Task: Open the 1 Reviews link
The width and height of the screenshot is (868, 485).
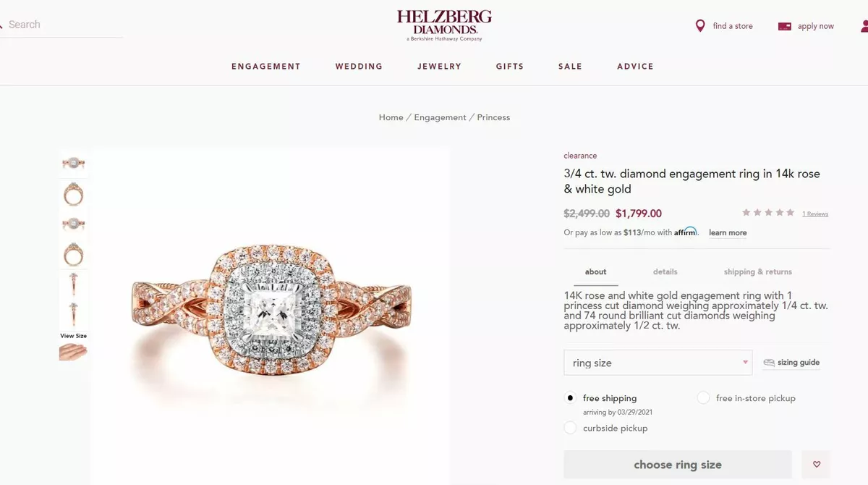Action: [x=815, y=214]
